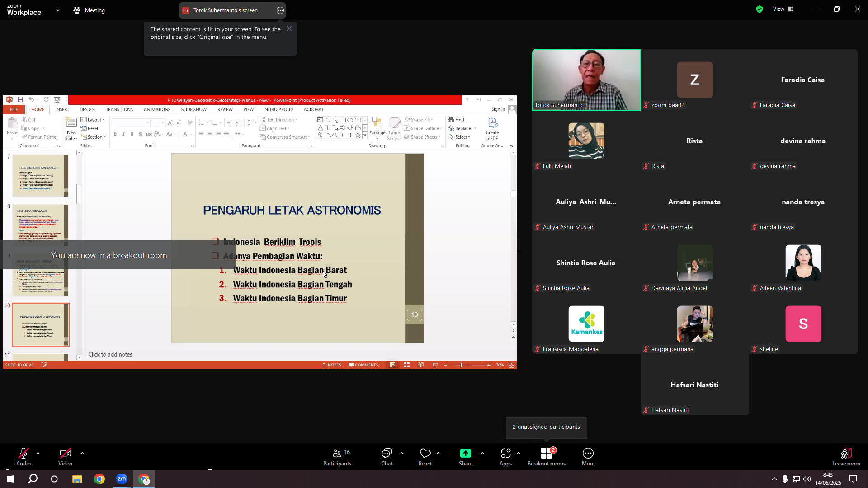Click the Meeting tab
The image size is (868, 488).
tap(89, 10)
